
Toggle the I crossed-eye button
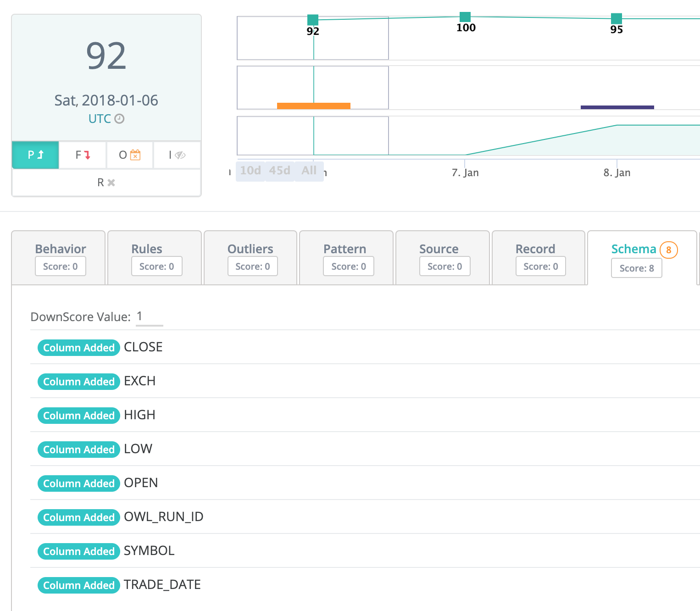click(x=177, y=155)
